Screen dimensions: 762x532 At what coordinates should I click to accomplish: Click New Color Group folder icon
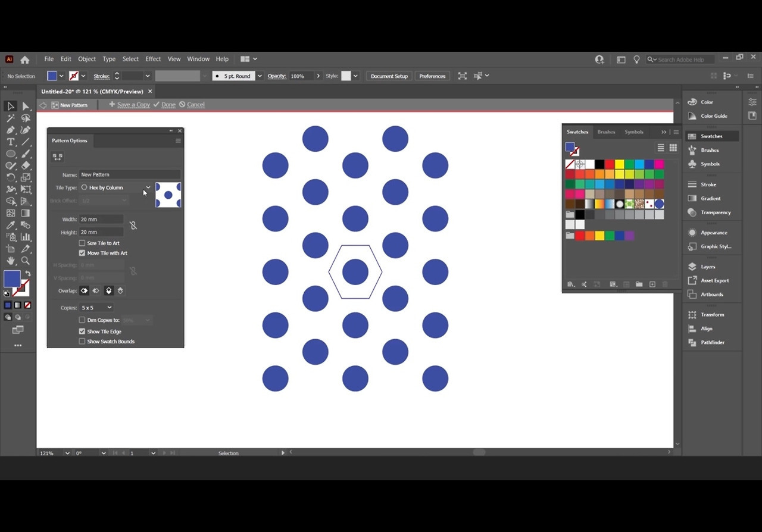(x=639, y=284)
